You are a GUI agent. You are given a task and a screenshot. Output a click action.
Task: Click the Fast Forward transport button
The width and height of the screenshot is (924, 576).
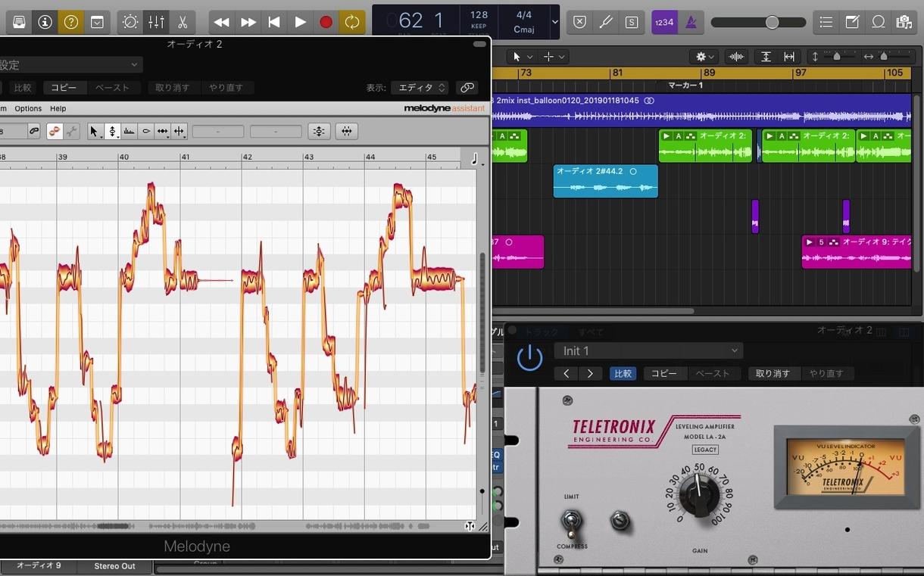pyautogui.click(x=248, y=22)
